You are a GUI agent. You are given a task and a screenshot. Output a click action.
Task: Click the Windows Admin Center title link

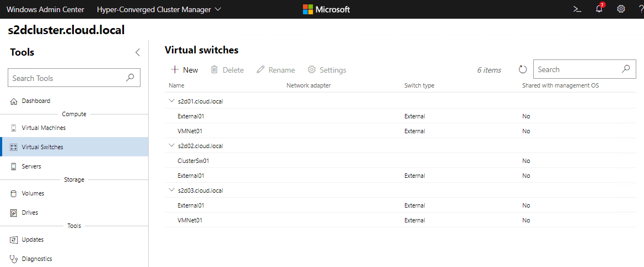45,9
